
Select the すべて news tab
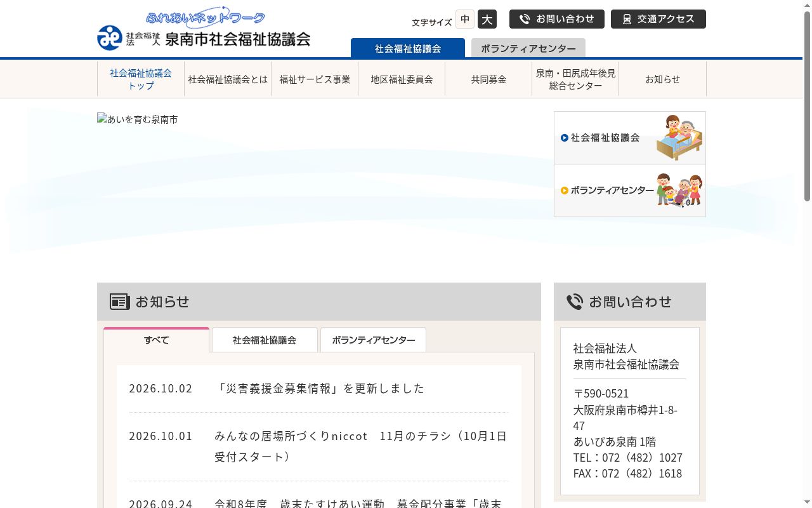(156, 340)
